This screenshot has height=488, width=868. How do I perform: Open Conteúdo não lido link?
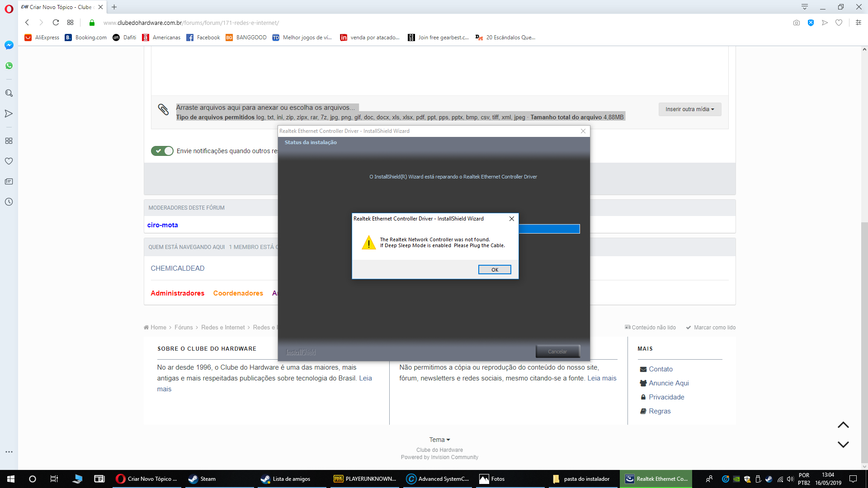pyautogui.click(x=650, y=328)
